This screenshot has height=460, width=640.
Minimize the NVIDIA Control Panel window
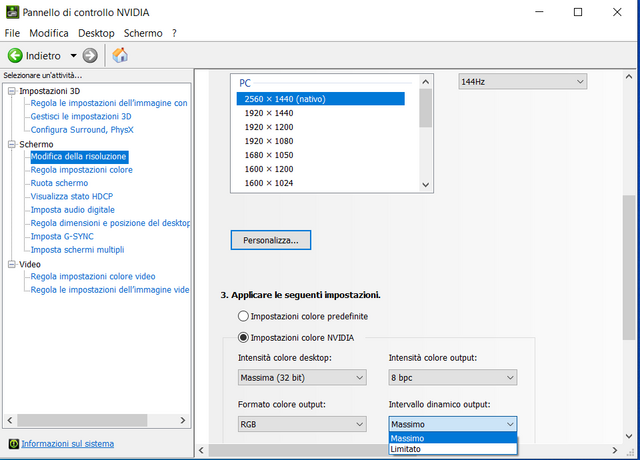[x=539, y=12]
